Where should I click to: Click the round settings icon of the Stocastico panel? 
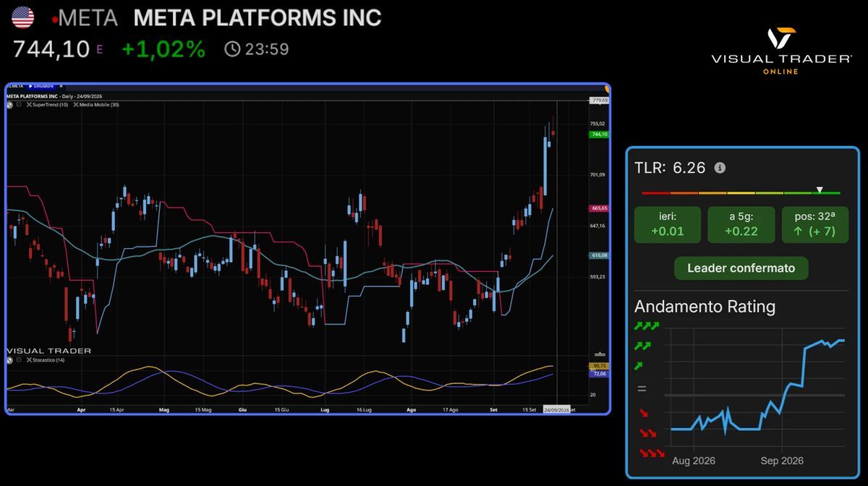tap(10, 360)
